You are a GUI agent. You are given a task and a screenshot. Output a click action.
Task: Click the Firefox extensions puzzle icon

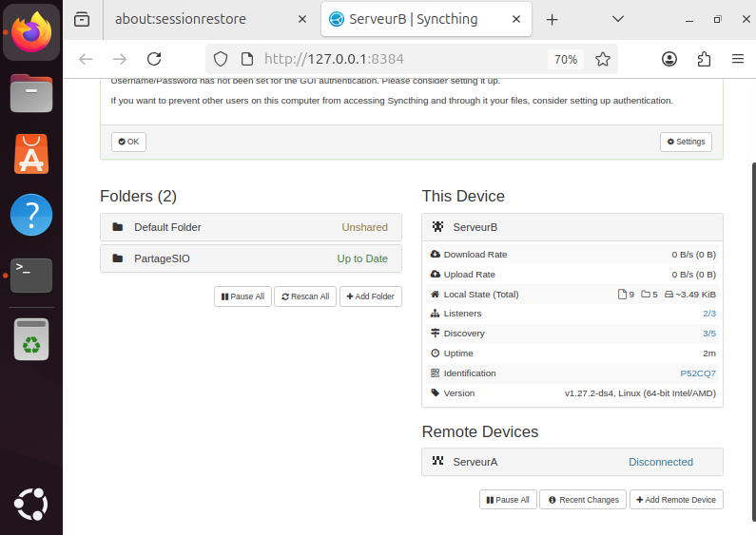pos(704,59)
